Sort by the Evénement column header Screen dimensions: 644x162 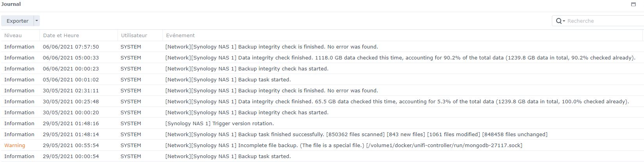pyautogui.click(x=180, y=35)
